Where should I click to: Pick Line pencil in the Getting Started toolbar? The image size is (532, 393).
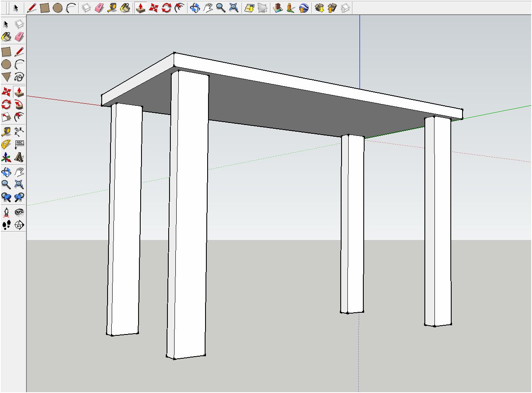click(32, 8)
